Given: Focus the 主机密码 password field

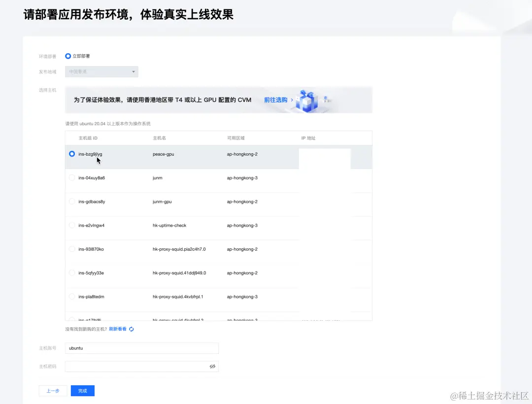Looking at the screenshot, I should point(142,367).
